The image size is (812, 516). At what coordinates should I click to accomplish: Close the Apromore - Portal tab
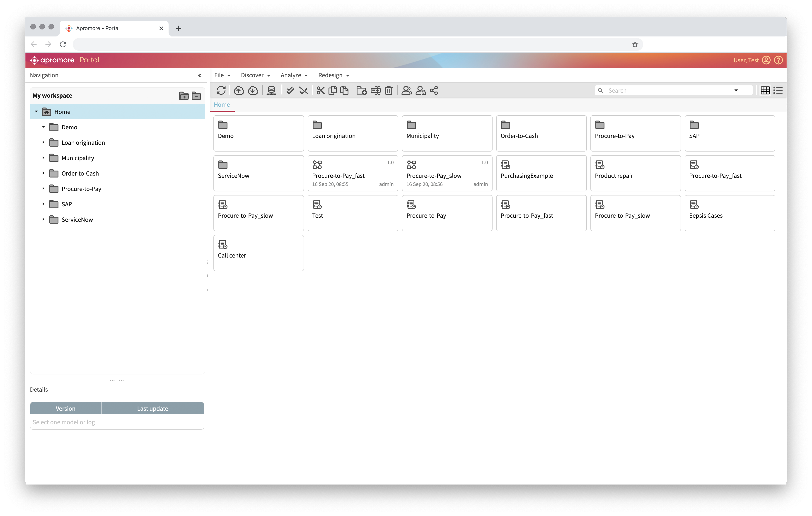click(161, 28)
